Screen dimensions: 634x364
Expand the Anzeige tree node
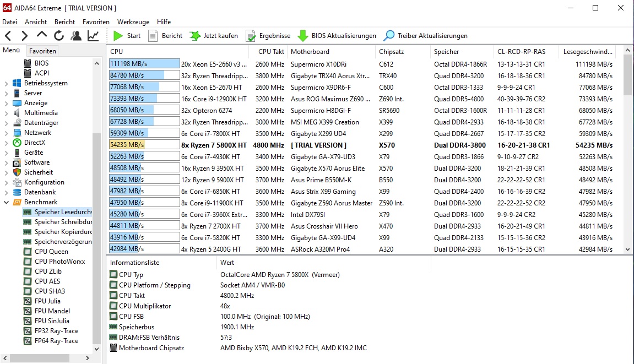pos(6,103)
